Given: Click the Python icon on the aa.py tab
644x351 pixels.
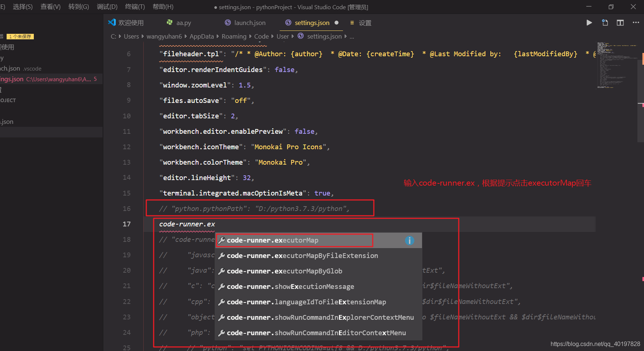Looking at the screenshot, I should 169,22.
